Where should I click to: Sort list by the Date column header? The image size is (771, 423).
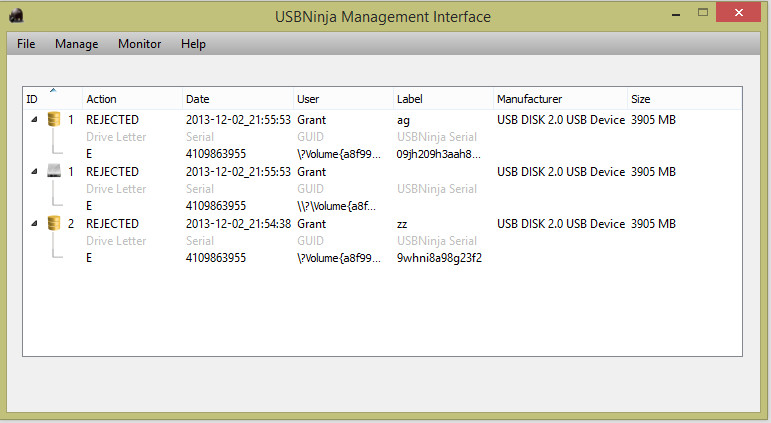click(x=237, y=99)
